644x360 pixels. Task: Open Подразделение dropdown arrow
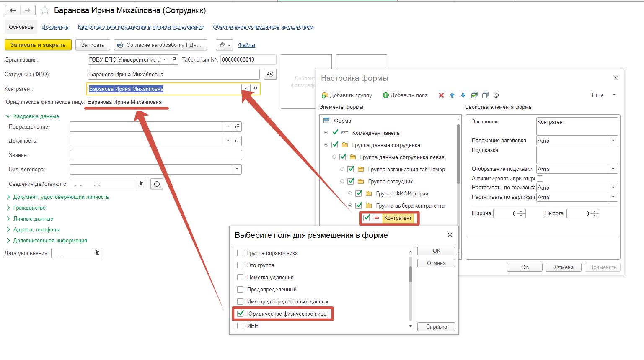tap(228, 126)
